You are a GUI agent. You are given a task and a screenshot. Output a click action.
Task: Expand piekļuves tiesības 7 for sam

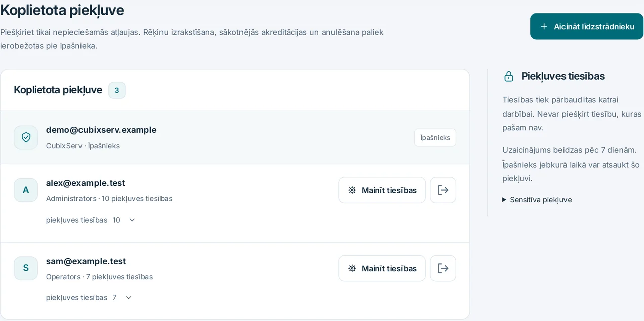[89, 297]
